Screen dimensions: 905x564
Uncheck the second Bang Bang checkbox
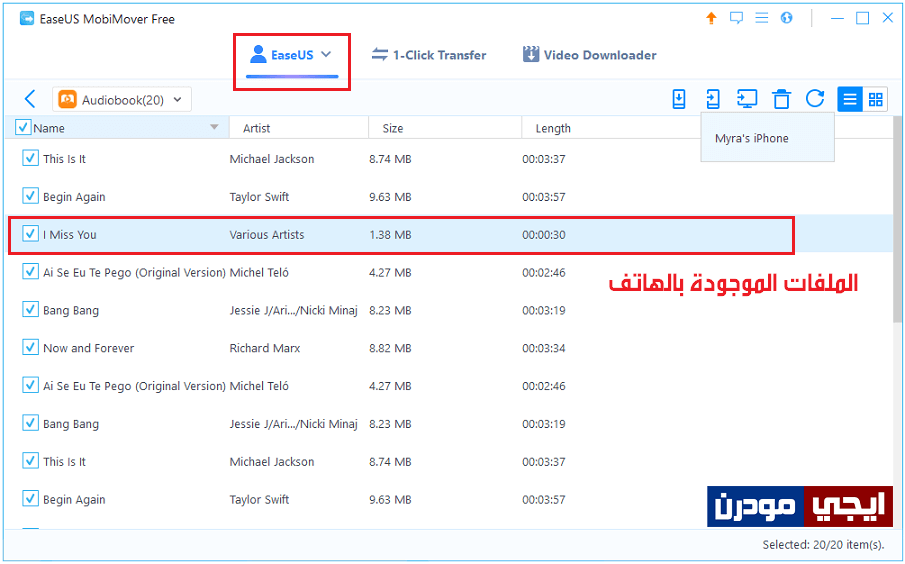coord(30,423)
